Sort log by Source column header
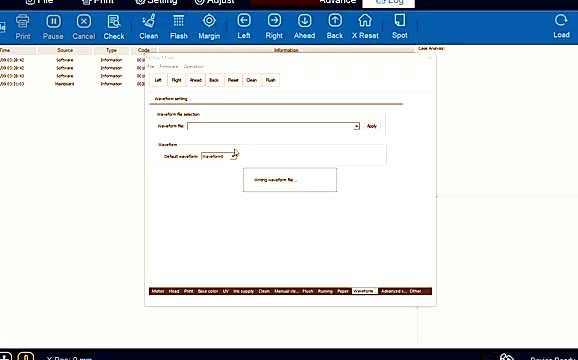Screen dimensions: 578x360 (x=65, y=50)
